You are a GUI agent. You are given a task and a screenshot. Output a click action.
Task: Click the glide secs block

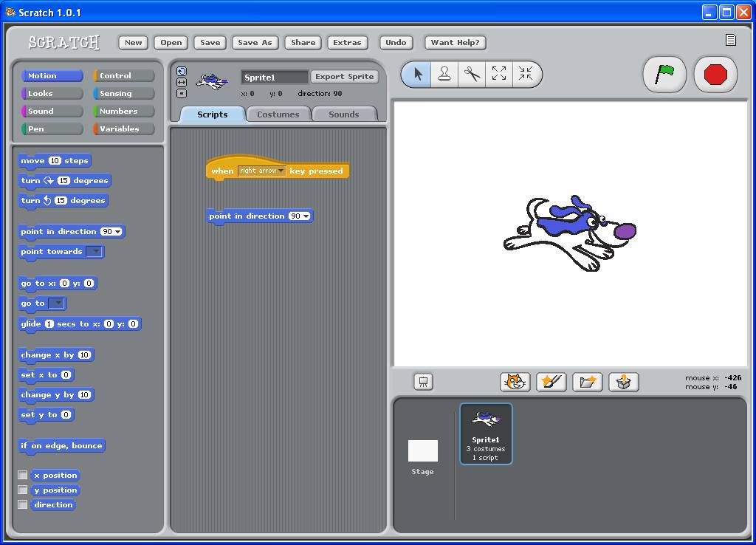pos(80,324)
